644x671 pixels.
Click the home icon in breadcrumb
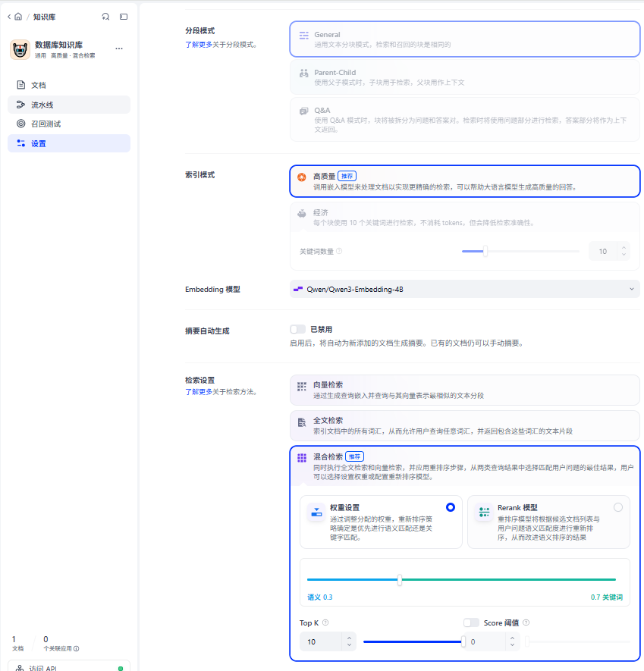coord(18,17)
